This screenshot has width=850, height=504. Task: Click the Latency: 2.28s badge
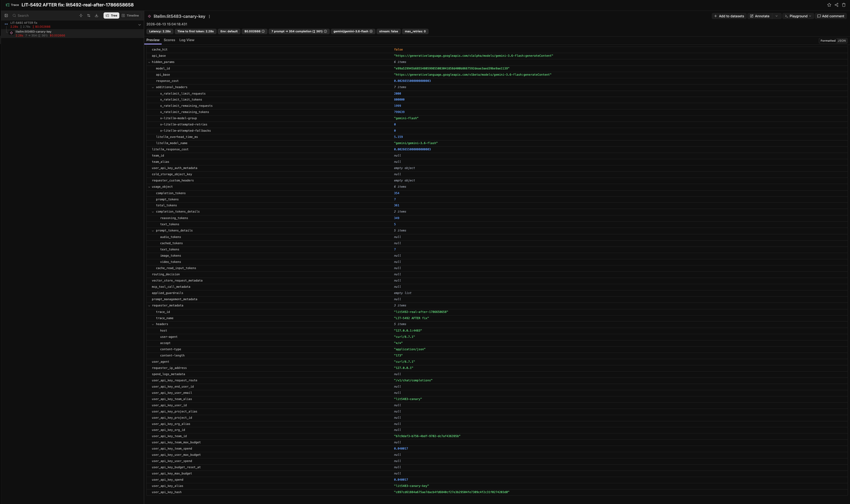[x=160, y=31]
